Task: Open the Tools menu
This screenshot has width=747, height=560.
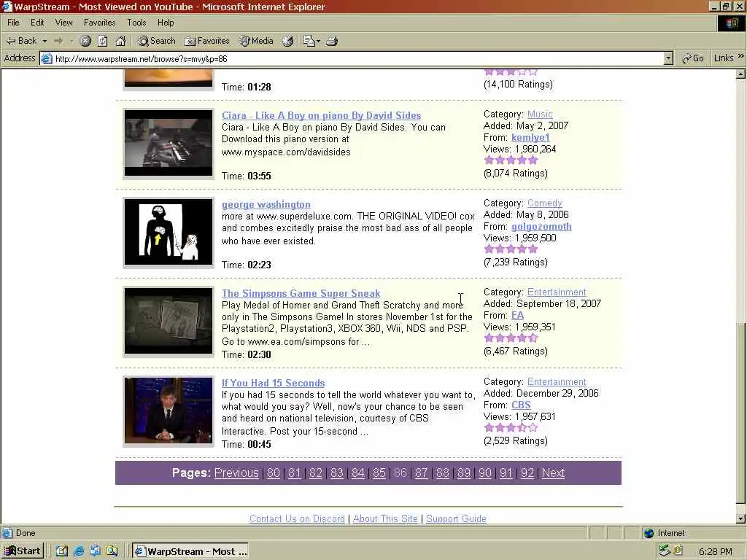Action: [136, 23]
